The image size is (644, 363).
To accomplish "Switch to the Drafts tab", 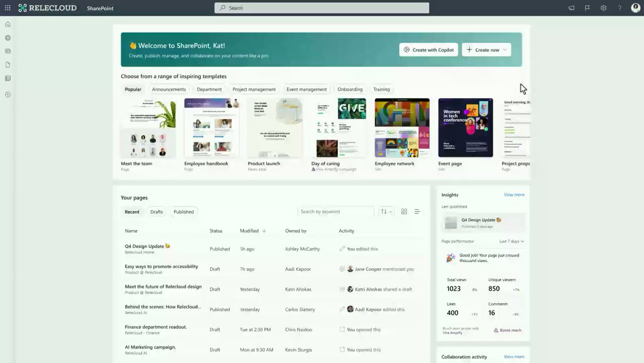I will click(x=156, y=212).
